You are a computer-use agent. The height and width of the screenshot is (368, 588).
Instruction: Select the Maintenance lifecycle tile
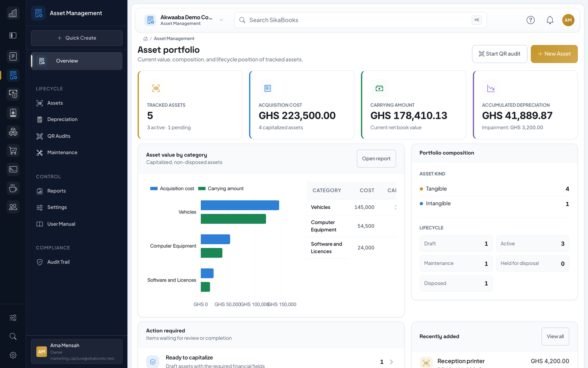(x=456, y=263)
